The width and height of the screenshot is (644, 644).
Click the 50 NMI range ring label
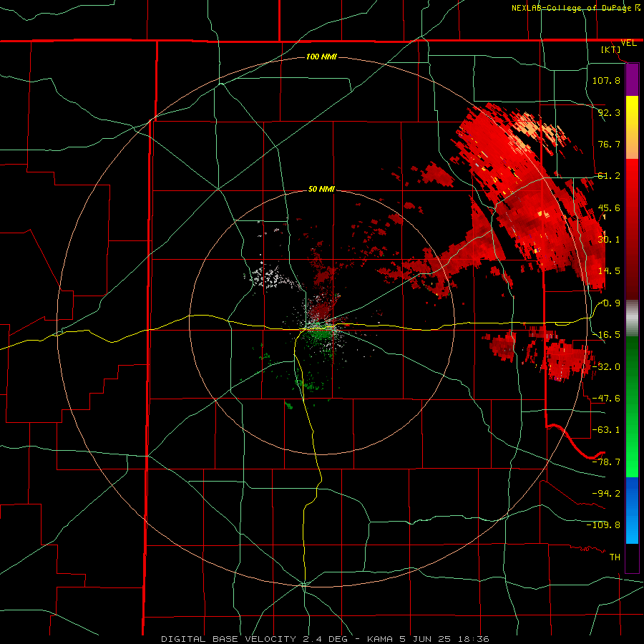321,190
